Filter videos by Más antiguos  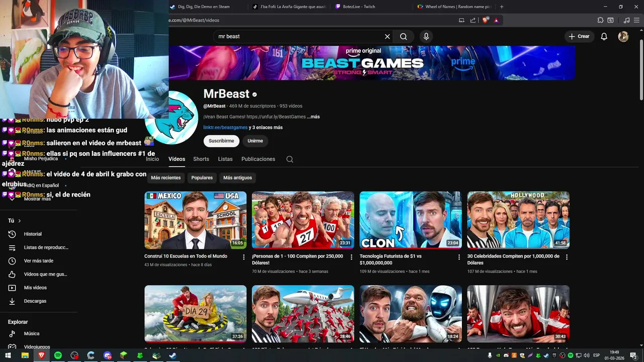click(x=237, y=177)
